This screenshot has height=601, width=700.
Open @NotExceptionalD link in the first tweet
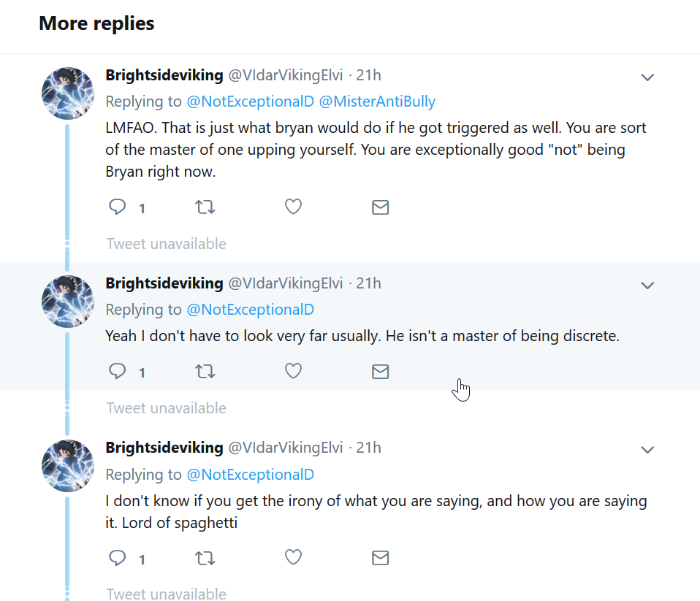[x=250, y=102]
